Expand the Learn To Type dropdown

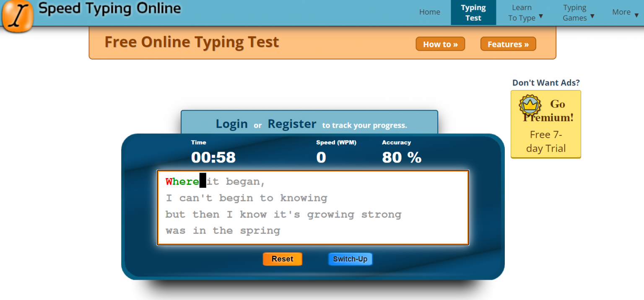coord(525,13)
